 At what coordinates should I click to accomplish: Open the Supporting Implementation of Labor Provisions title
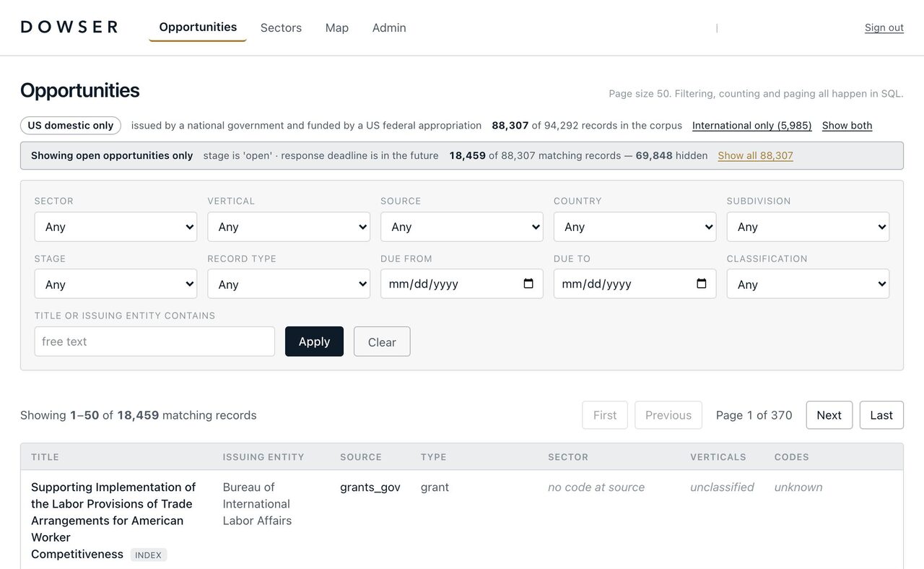113,521
